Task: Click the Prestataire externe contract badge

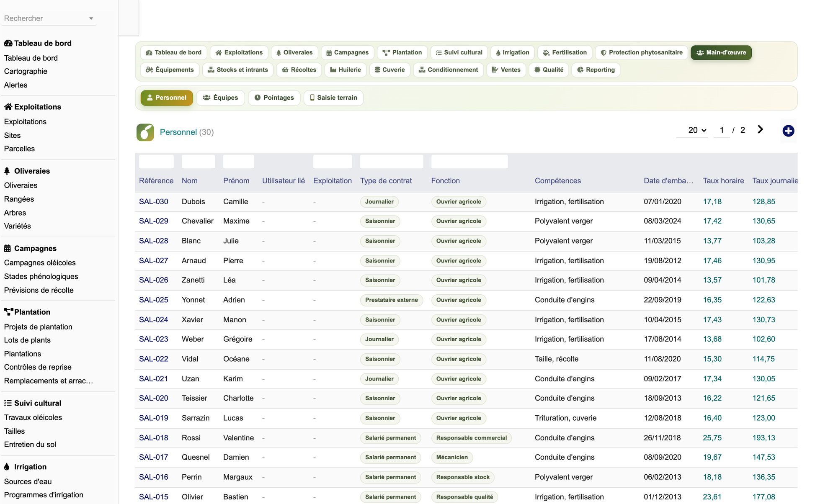Action: (392, 300)
